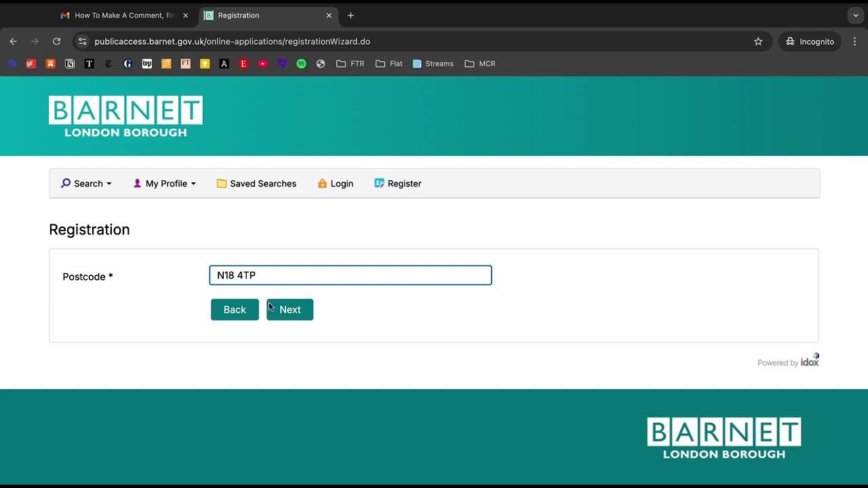This screenshot has width=868, height=488.
Task: Open the MCR bookmarks folder
Action: tap(480, 64)
